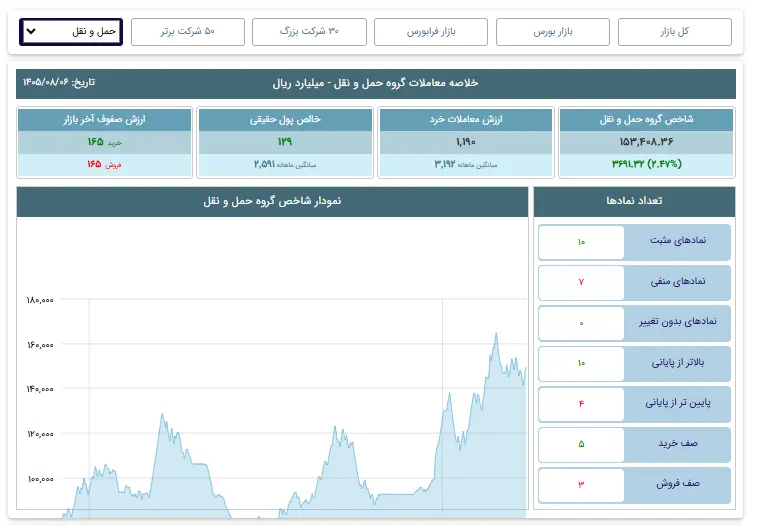The image size is (760, 526).
Task: Click the خلاصه معاملات گروه حمل و نقل title
Action: coord(376,83)
